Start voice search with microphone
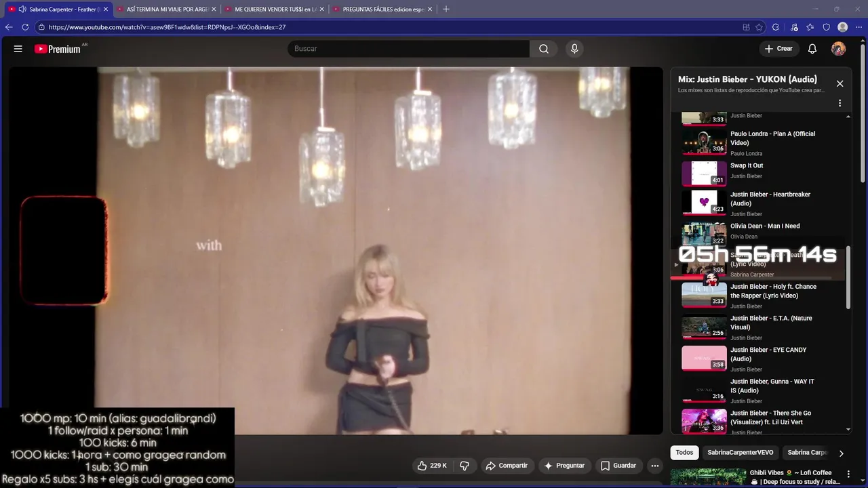The height and width of the screenshot is (488, 868). tap(574, 49)
